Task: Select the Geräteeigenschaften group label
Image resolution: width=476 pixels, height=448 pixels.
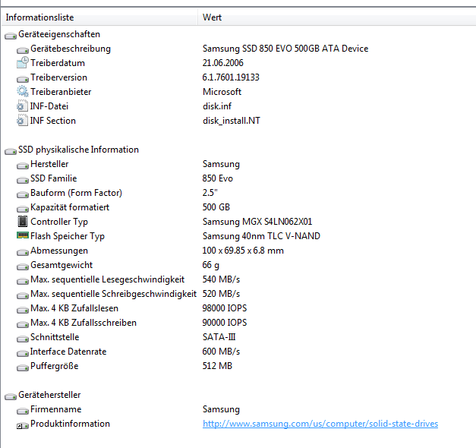Action: (x=59, y=34)
